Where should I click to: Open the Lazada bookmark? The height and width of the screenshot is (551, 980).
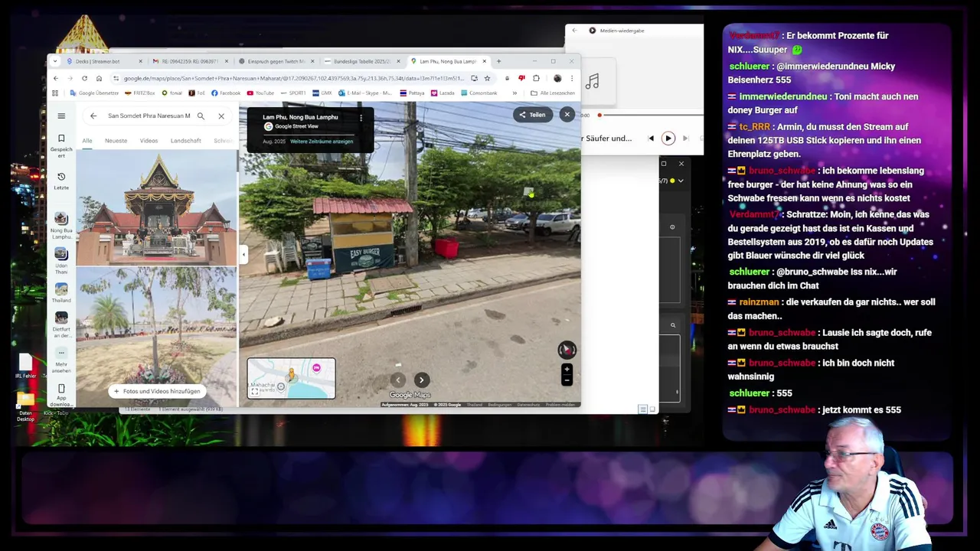[x=443, y=93]
